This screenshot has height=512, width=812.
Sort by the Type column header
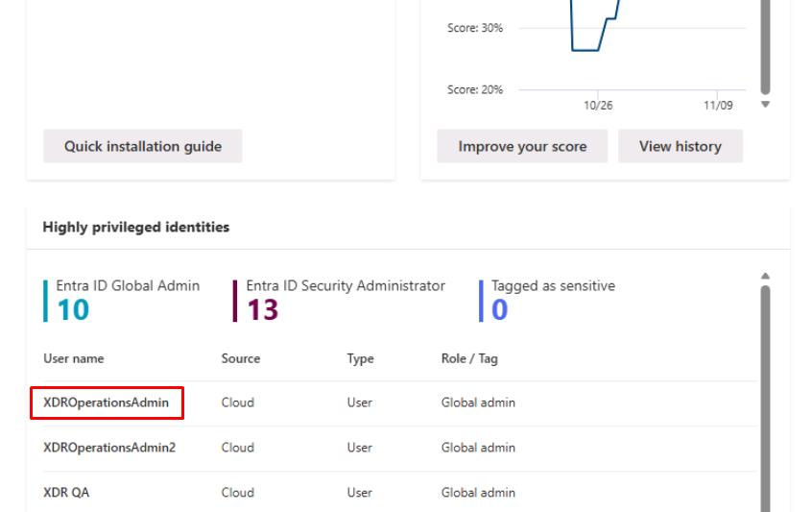pos(360,358)
